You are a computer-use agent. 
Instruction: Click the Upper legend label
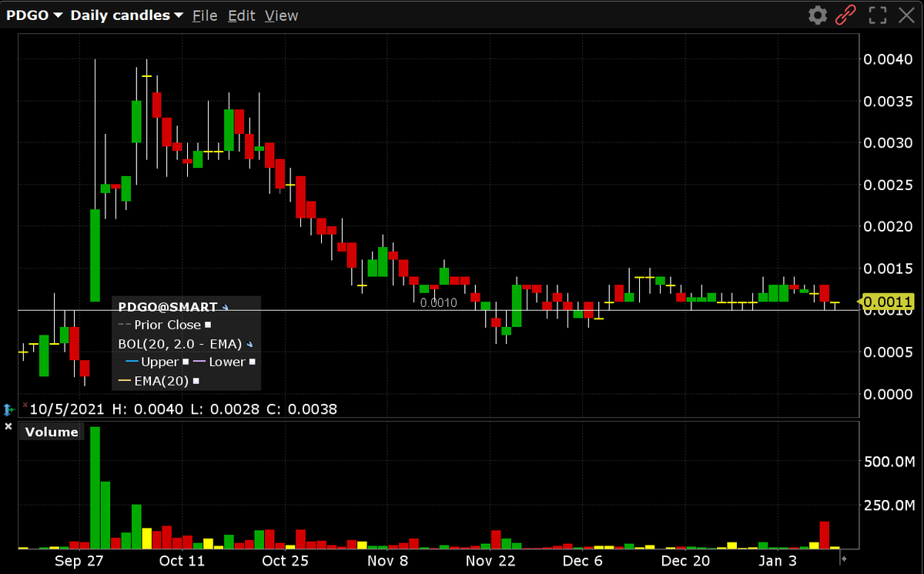tap(160, 362)
